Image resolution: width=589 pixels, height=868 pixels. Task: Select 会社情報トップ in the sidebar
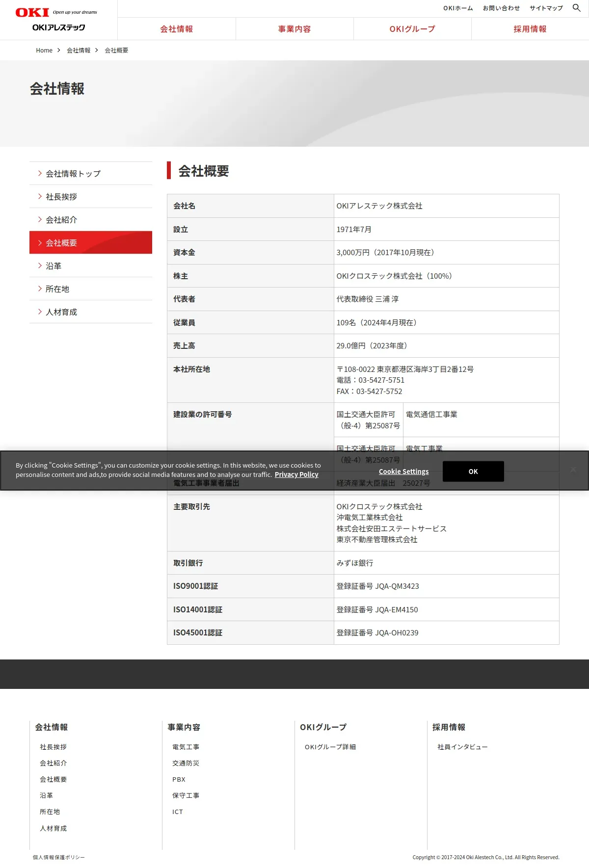(x=91, y=173)
